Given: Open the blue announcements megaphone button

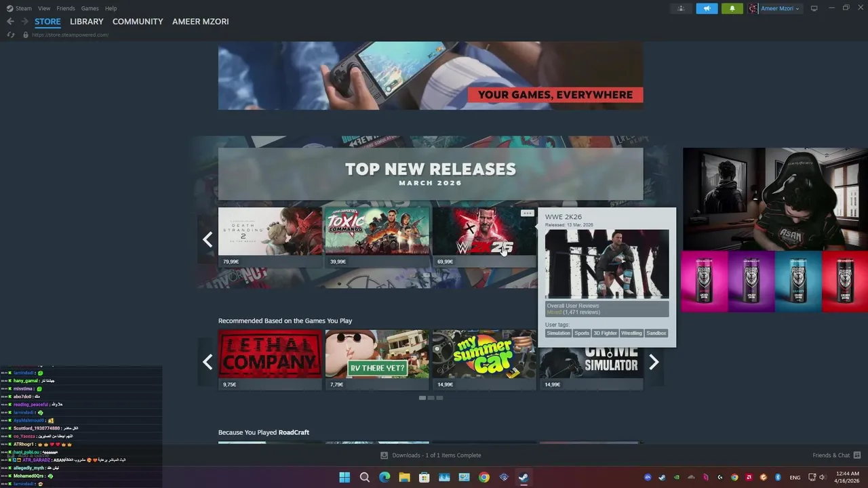Looking at the screenshot, I should pos(707,8).
